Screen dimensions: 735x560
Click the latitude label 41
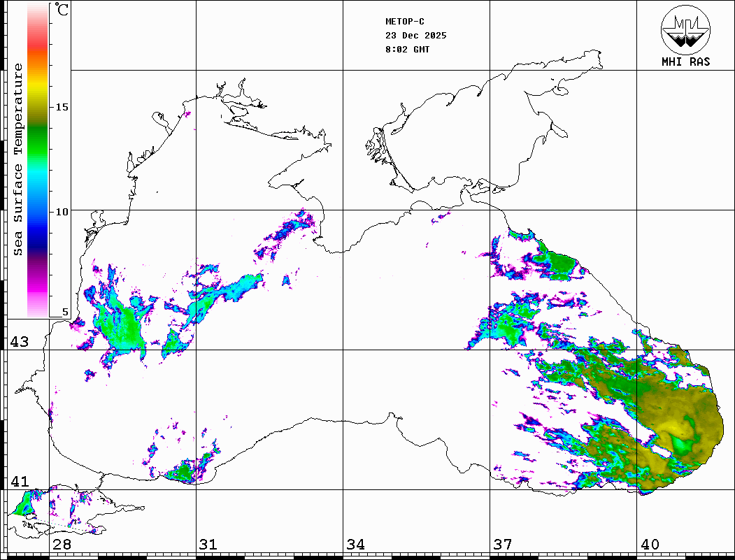[18, 481]
